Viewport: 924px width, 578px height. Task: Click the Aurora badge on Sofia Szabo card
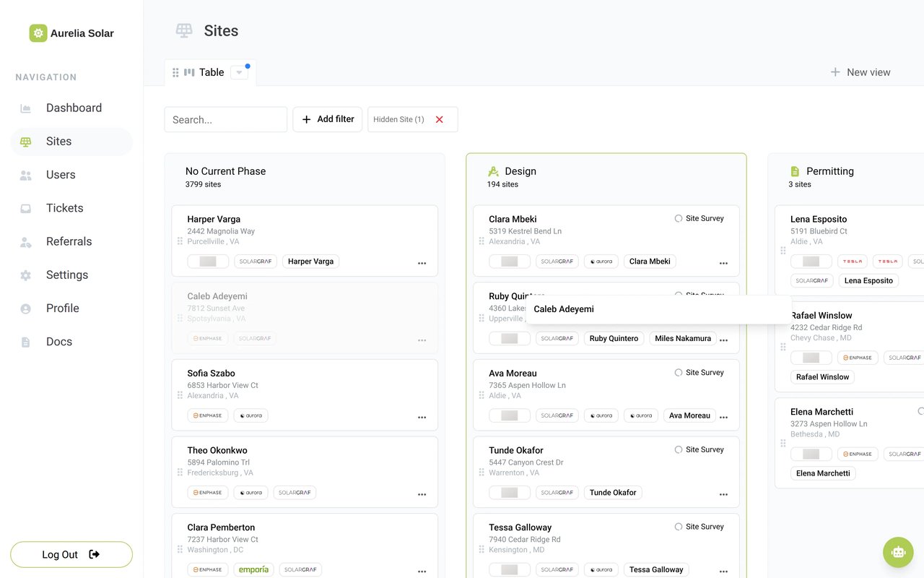tap(250, 415)
